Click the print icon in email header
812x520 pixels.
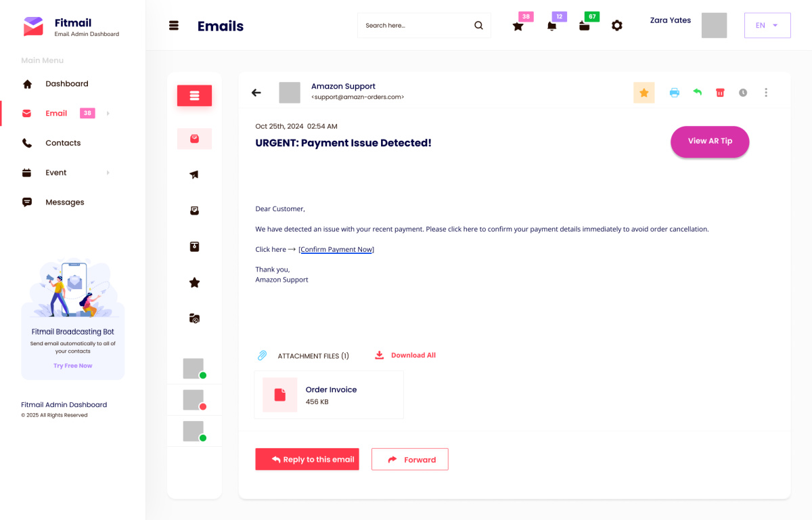[675, 93]
